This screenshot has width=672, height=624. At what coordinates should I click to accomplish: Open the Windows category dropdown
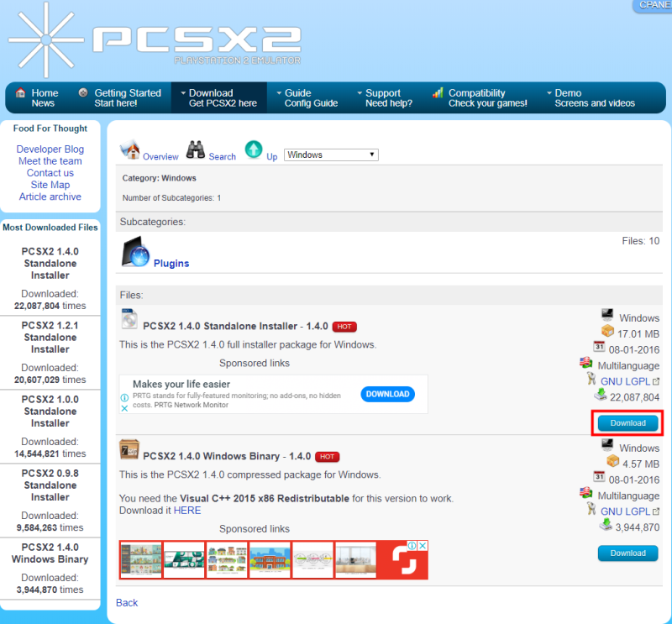331,155
